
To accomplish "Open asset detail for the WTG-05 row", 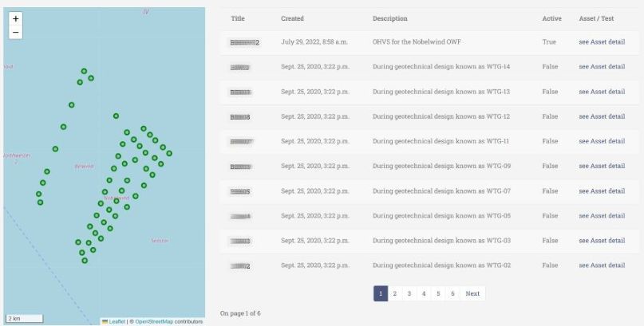I will click(x=602, y=216).
